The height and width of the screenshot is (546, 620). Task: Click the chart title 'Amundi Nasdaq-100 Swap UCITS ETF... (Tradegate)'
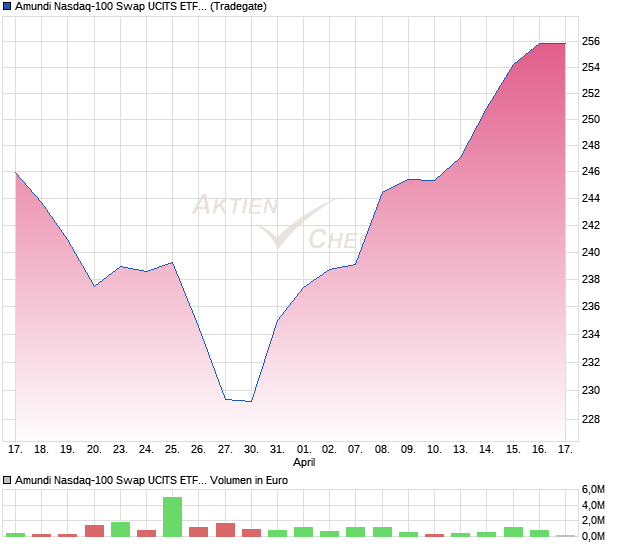[x=141, y=6]
